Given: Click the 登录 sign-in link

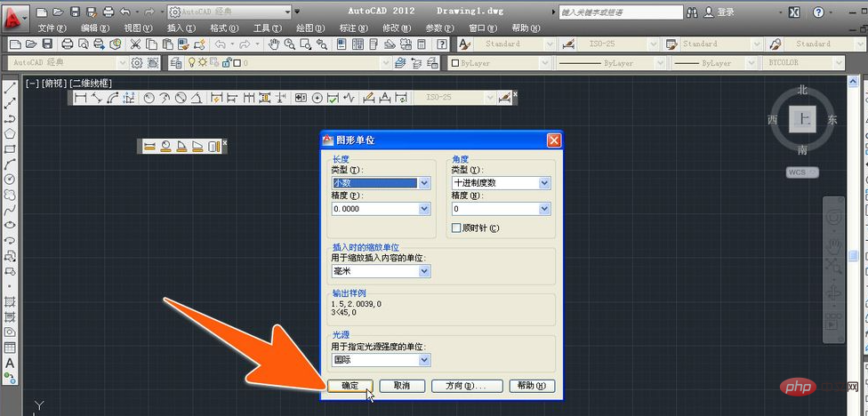Looking at the screenshot, I should click(726, 12).
